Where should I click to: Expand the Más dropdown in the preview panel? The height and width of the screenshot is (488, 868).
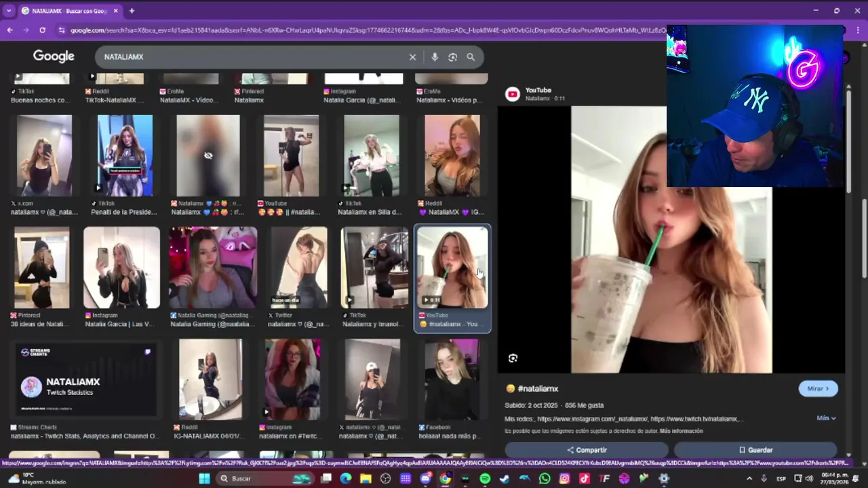pos(826,418)
